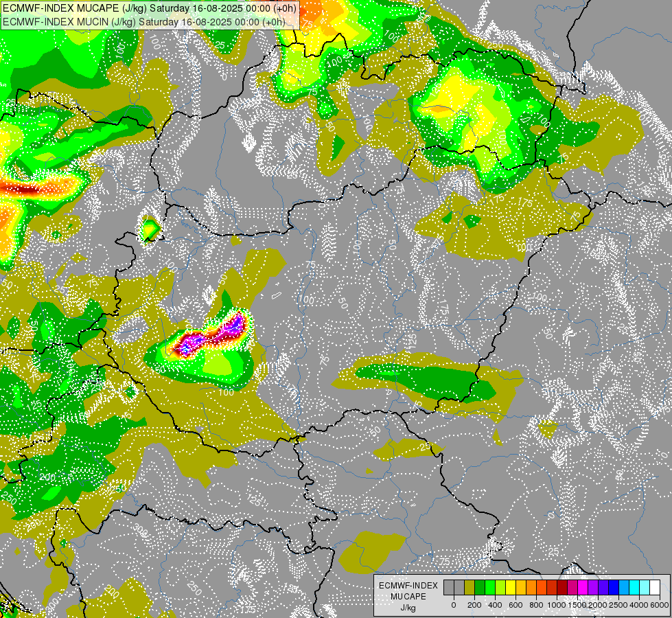Click the 800 value on the legend scale
This screenshot has width=672, height=618.
[x=537, y=605]
